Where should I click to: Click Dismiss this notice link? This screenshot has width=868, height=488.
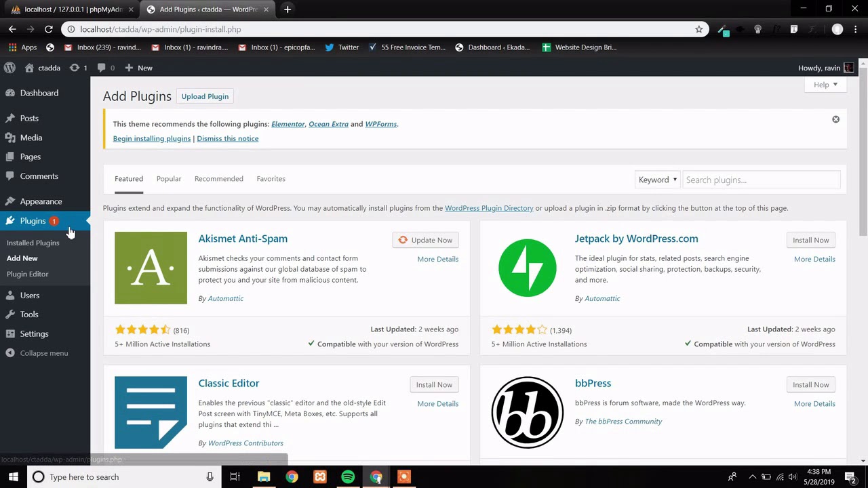(228, 138)
